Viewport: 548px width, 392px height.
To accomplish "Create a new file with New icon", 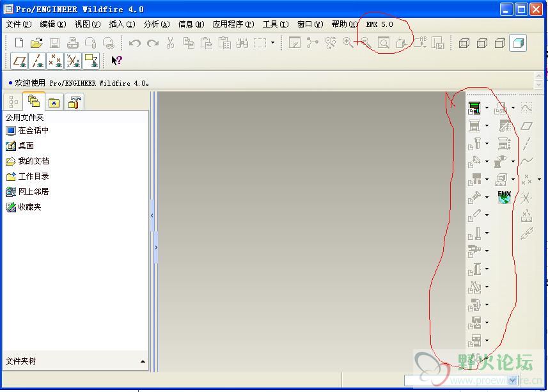I will coord(19,43).
